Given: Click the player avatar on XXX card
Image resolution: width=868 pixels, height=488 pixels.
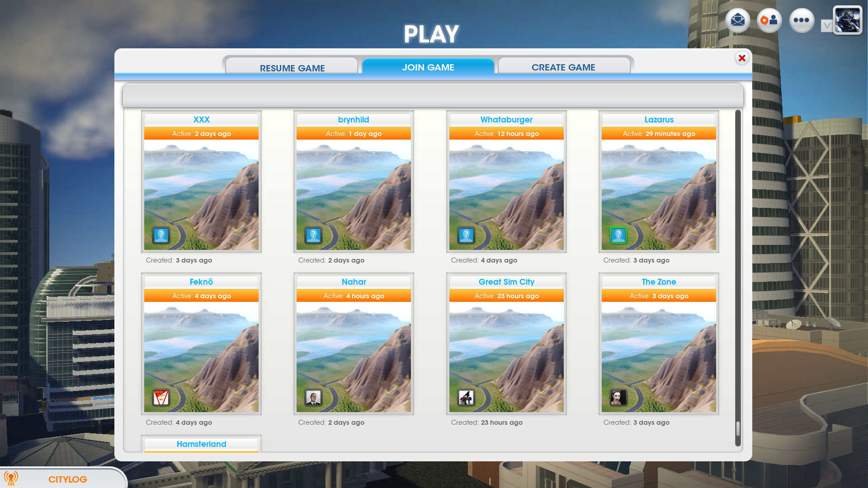Looking at the screenshot, I should click(161, 235).
